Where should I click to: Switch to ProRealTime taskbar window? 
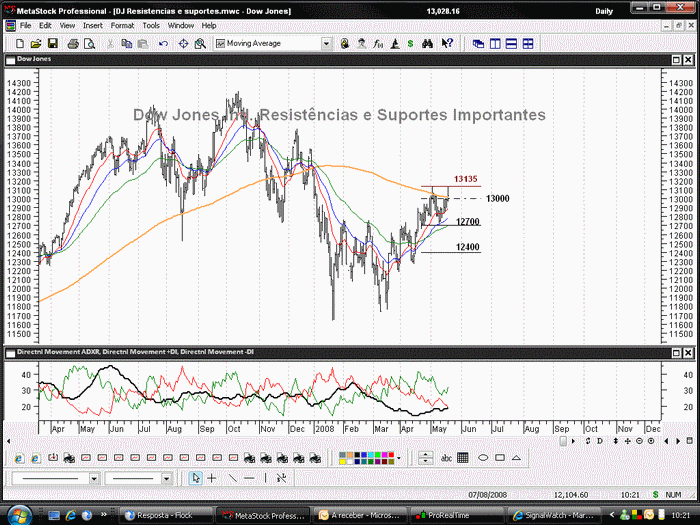[455, 515]
